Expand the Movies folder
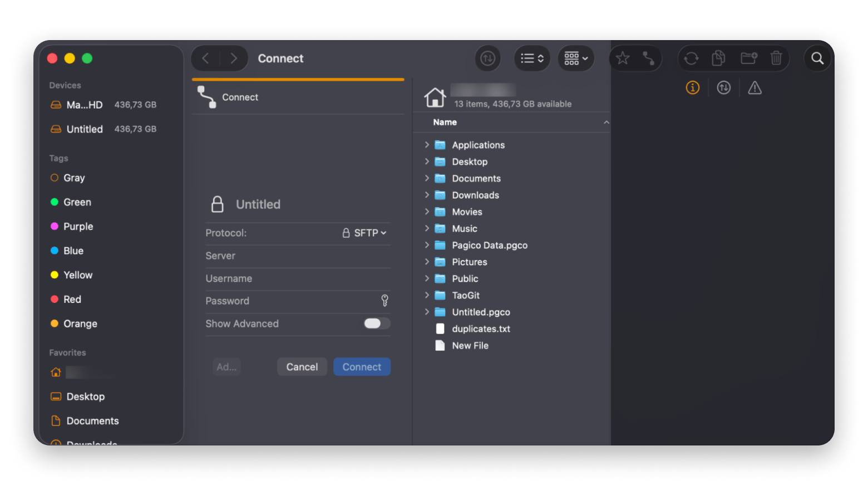 point(427,212)
